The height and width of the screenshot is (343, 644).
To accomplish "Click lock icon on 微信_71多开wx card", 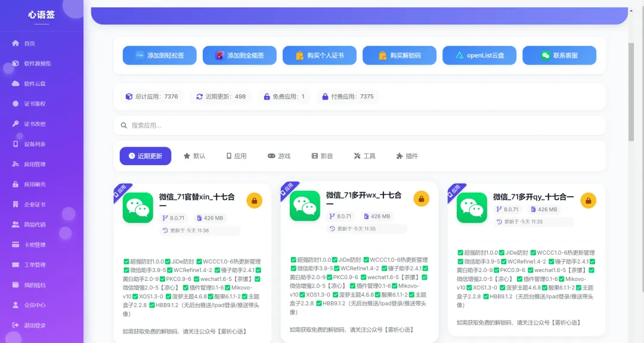I will click(422, 199).
